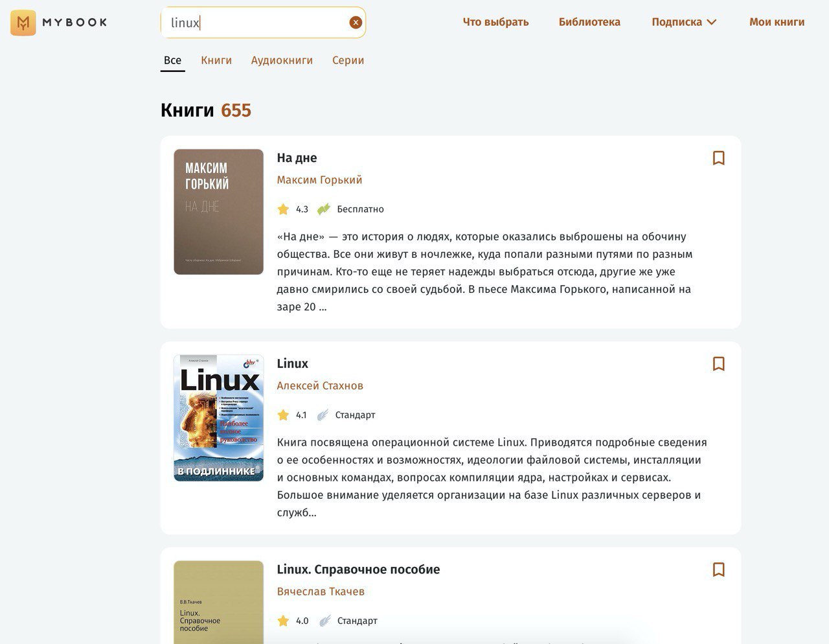Click the Стандарт wing icon for Справочное пособие
Screen dimensions: 829x644
(325, 621)
